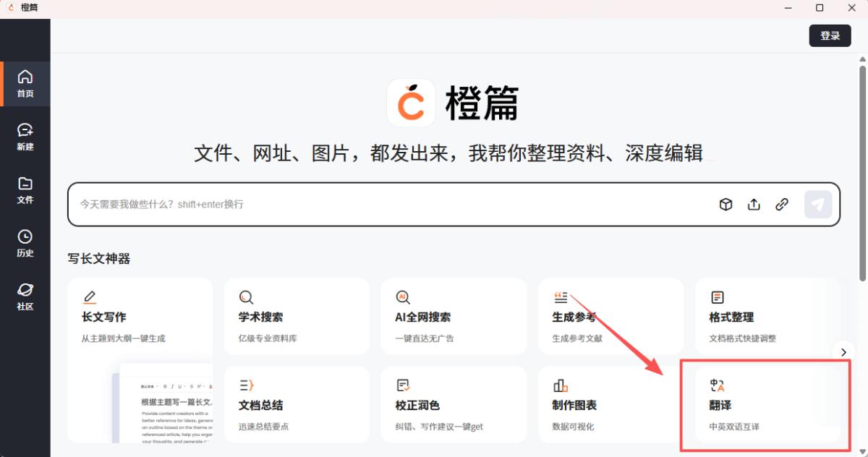This screenshot has width=868, height=457.
Task: Open the 文件 files section in sidebar
Action: tap(25, 189)
